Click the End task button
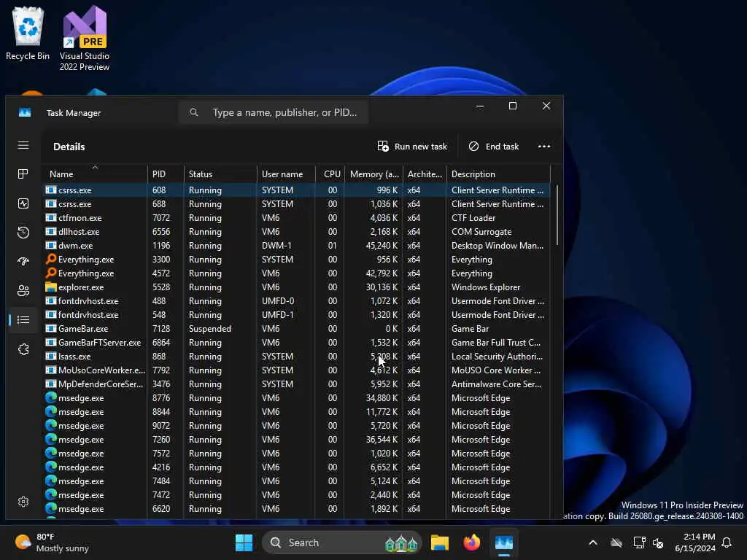This screenshot has height=560, width=747. pos(494,146)
